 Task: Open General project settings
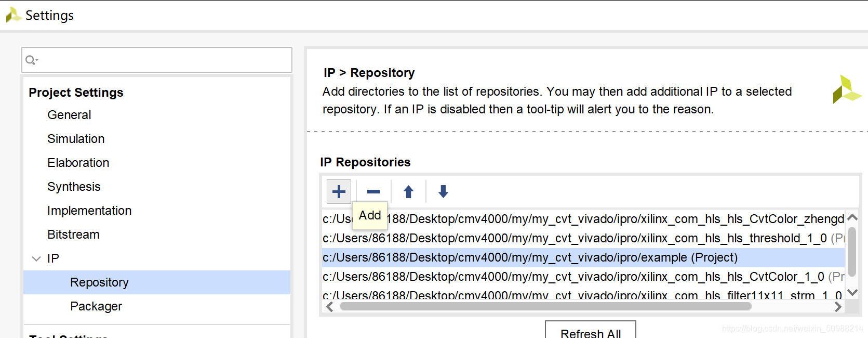point(69,115)
